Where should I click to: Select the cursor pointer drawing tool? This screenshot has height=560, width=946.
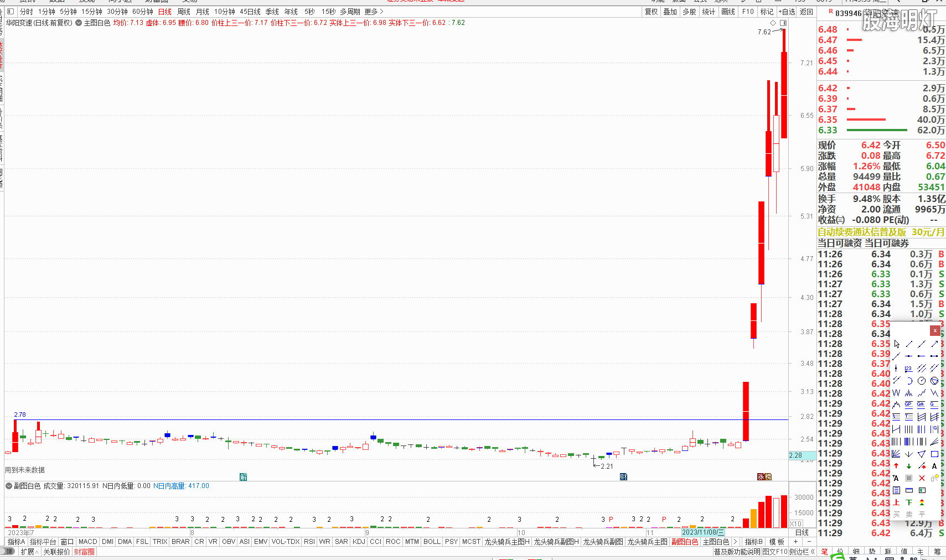pos(897,344)
